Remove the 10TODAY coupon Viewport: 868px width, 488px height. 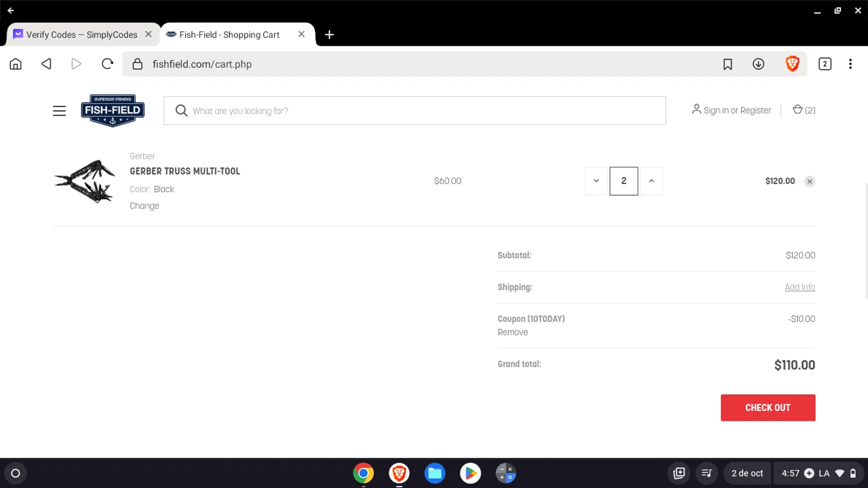point(513,332)
